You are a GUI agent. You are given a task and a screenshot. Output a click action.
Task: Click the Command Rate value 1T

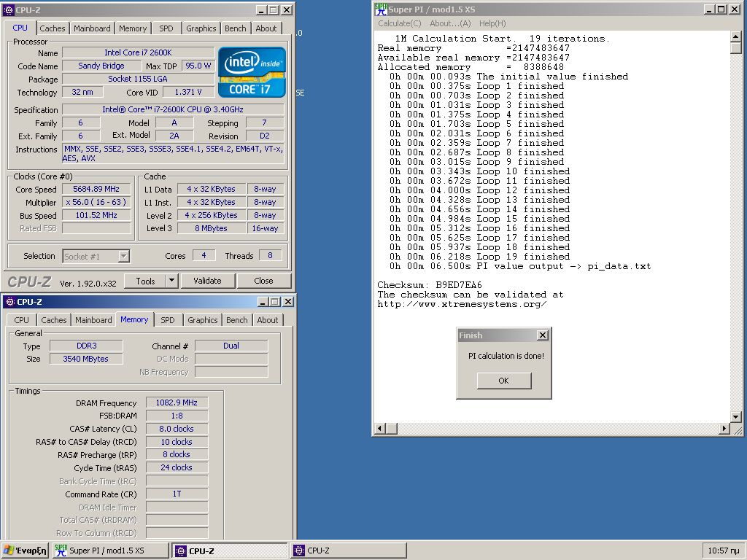click(x=177, y=494)
